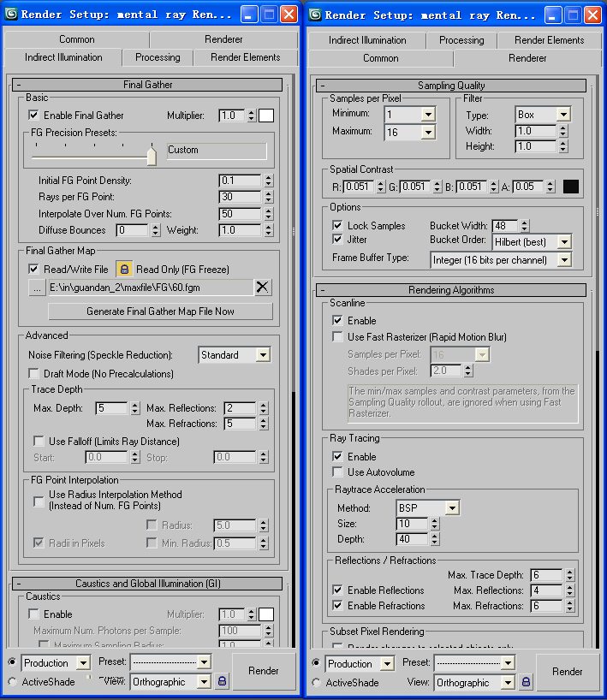Click the 3ds Max icon in left title bar
This screenshot has width=607, height=700.
[11, 14]
